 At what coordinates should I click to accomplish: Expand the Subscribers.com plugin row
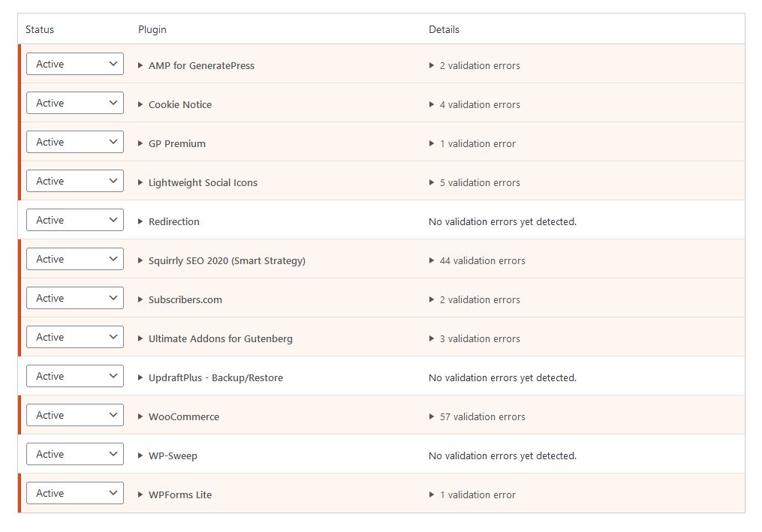pyautogui.click(x=180, y=300)
